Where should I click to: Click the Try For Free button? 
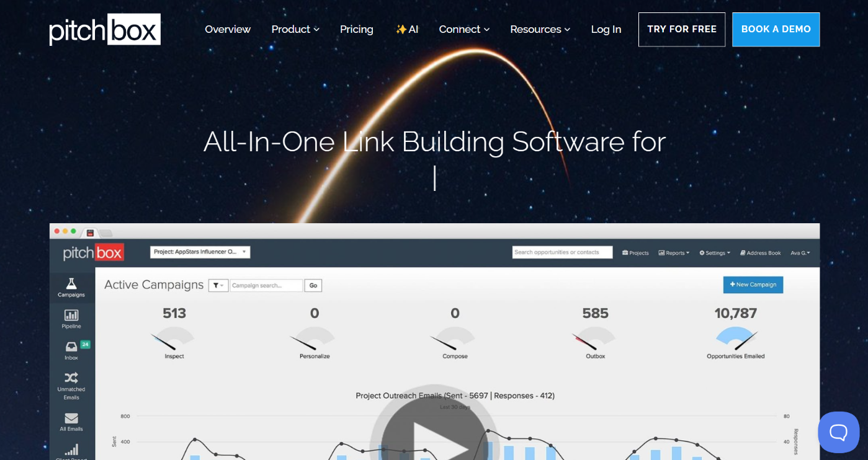pos(681,29)
